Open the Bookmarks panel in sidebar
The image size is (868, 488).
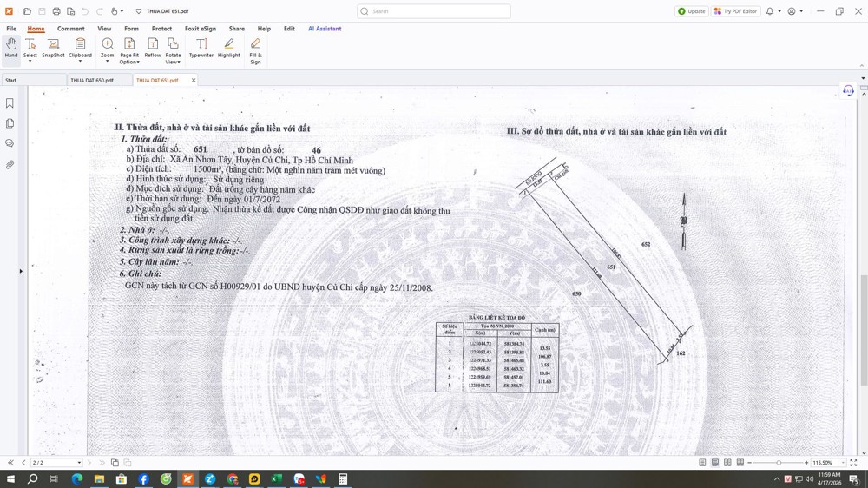click(10, 103)
